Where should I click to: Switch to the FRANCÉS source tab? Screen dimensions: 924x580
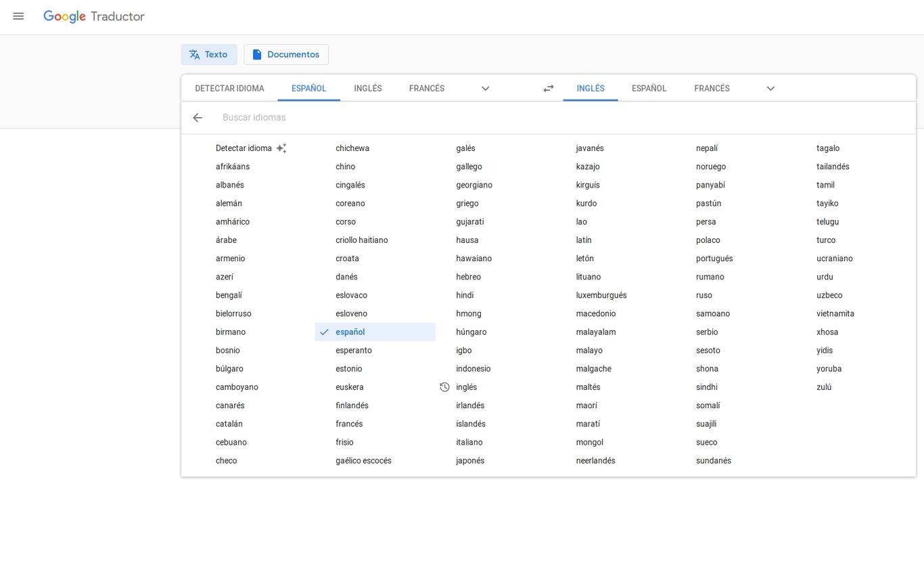click(x=426, y=88)
